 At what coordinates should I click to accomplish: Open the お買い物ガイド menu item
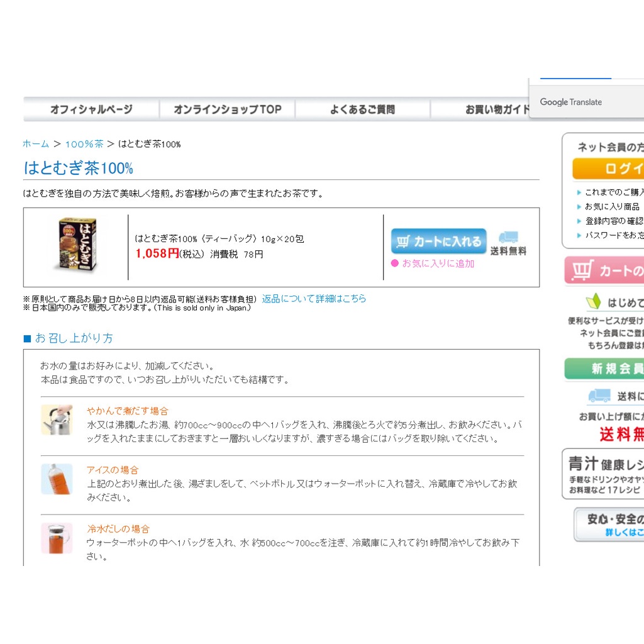[x=497, y=109]
